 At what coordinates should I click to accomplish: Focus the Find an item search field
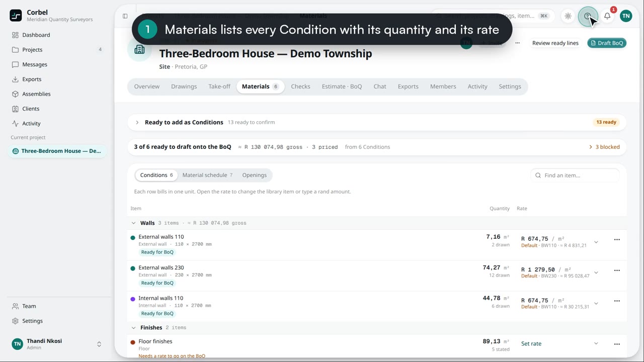tap(575, 175)
